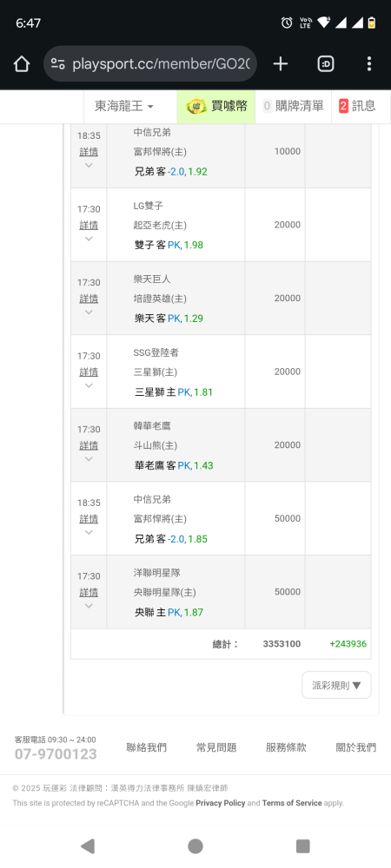
Task: Tap the Android home circle button
Action: point(195,845)
